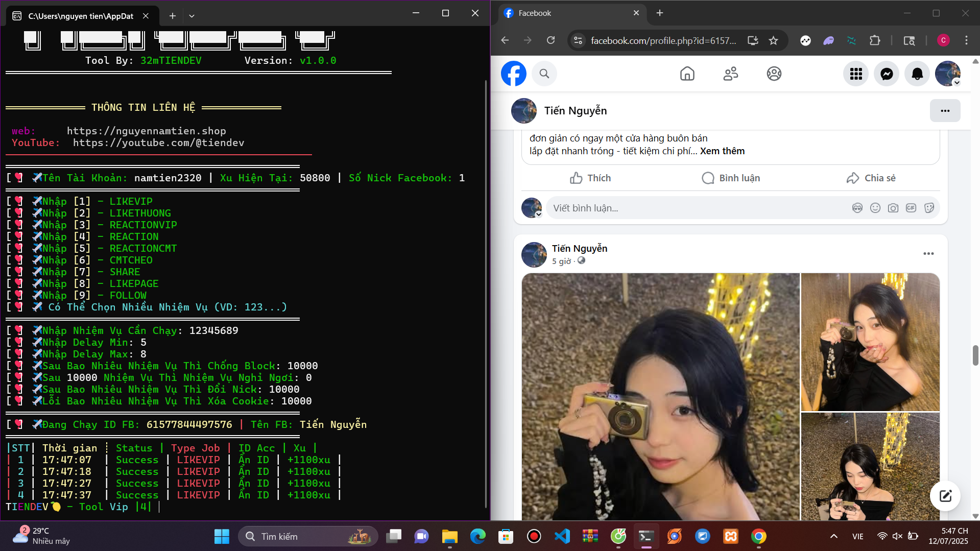Click volume muted icon in tray
The image size is (980, 551).
897,536
